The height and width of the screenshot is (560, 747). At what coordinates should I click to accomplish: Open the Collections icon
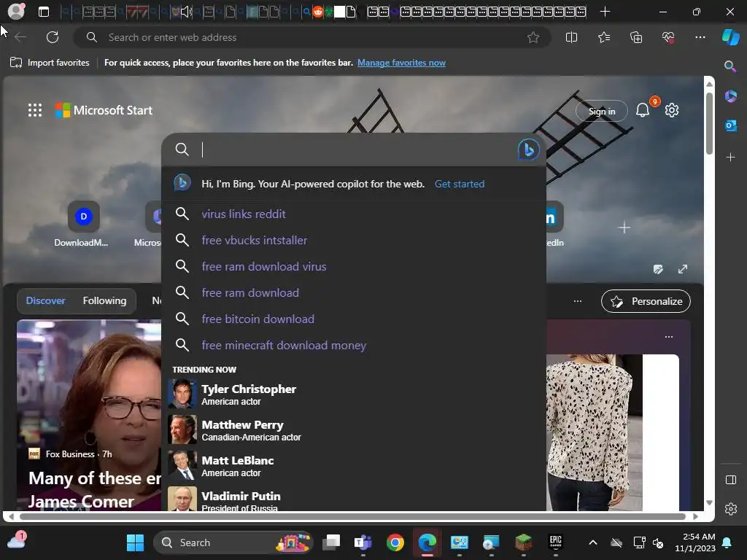point(636,37)
